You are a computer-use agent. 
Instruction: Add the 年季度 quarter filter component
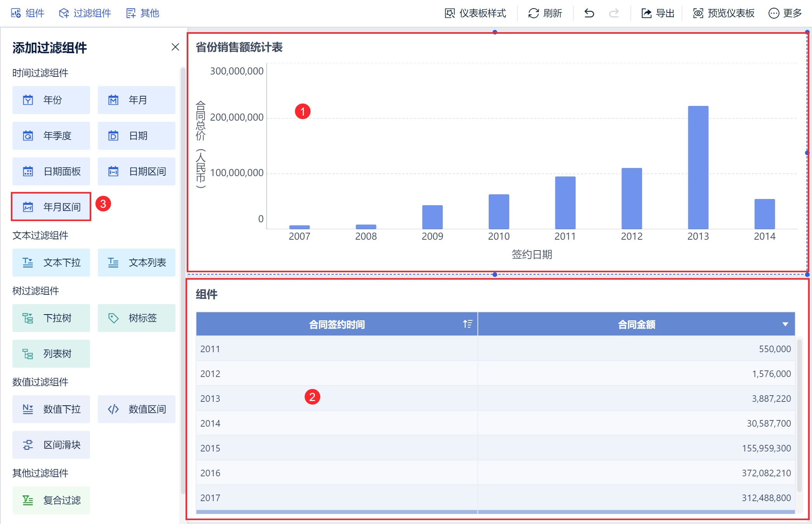click(x=51, y=136)
